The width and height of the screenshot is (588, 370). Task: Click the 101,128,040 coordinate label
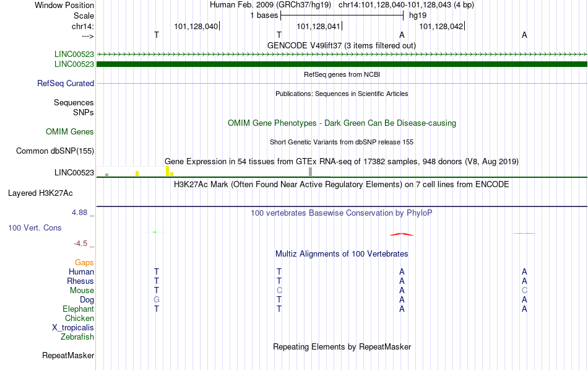(x=196, y=26)
